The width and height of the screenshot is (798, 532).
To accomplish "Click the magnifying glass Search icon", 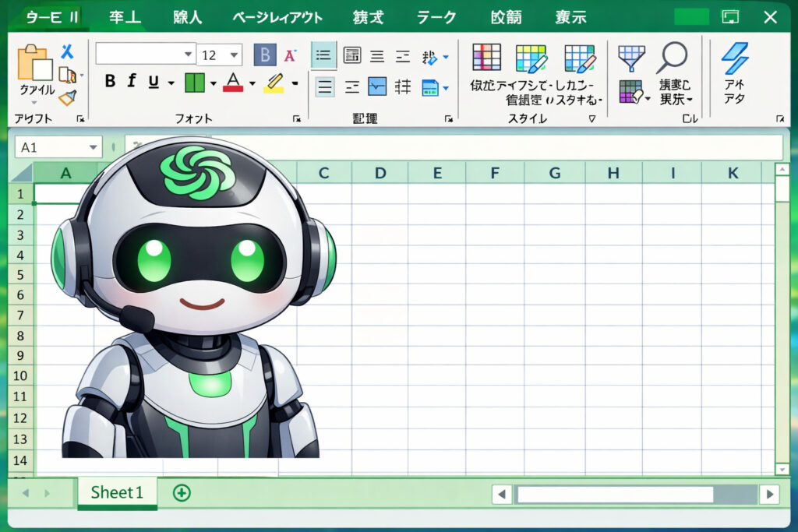I will coord(671,58).
